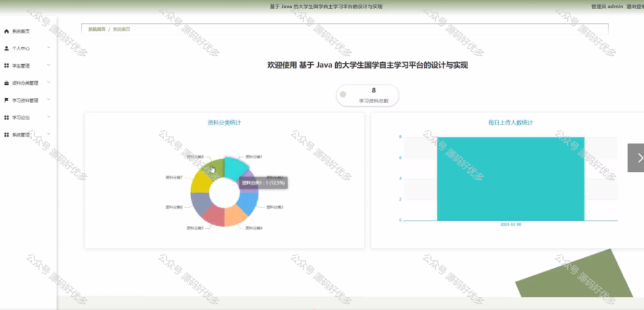The width and height of the screenshot is (644, 310).
Task: Expand the 资料分类管理 chevron
Action: tap(48, 82)
